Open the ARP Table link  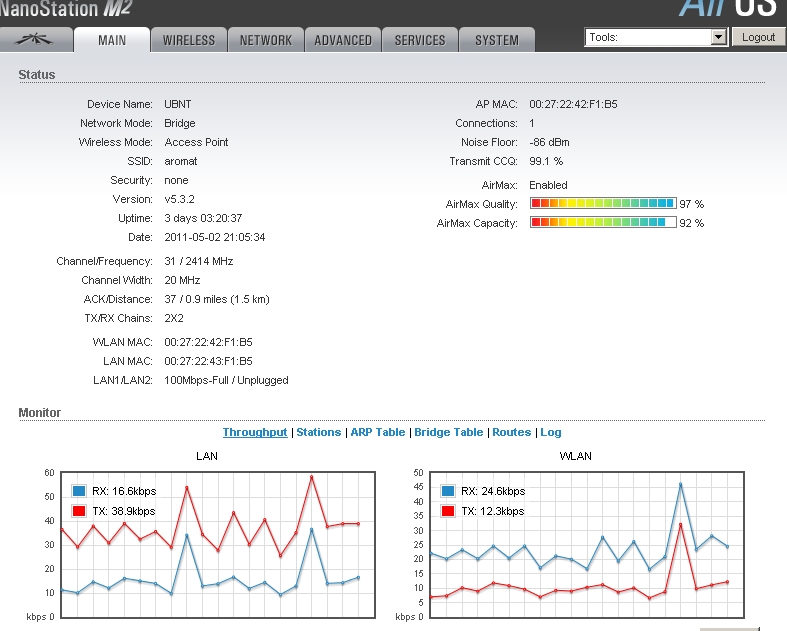click(377, 432)
